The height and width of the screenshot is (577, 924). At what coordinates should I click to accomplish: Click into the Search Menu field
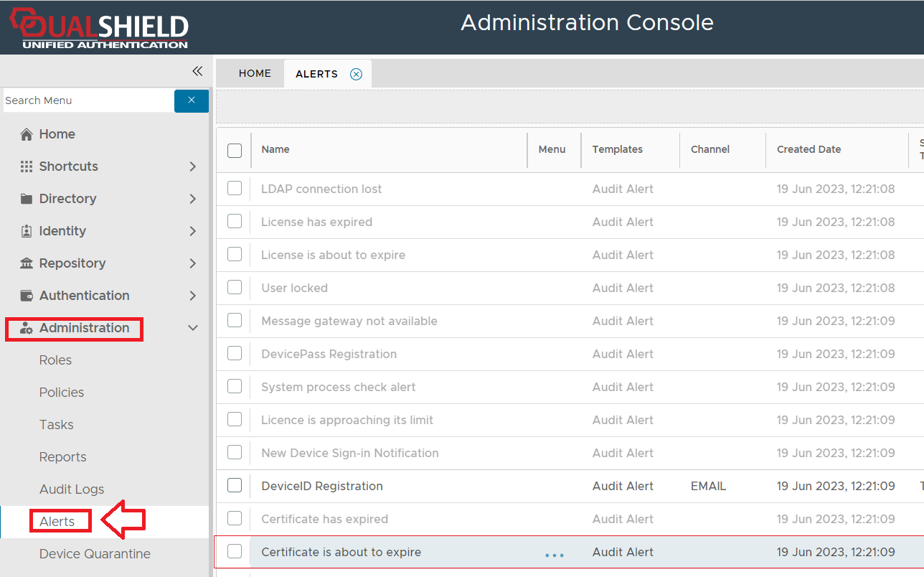[88, 100]
